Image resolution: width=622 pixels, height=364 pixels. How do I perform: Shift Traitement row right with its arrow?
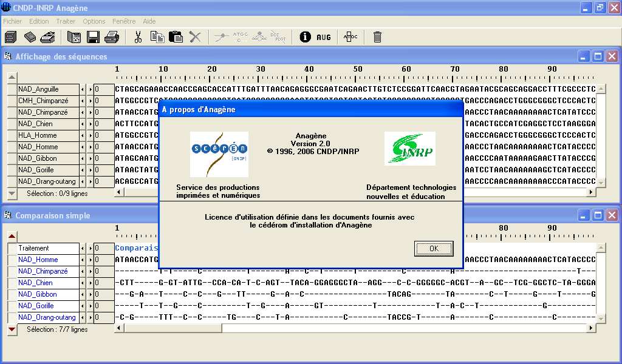point(91,248)
